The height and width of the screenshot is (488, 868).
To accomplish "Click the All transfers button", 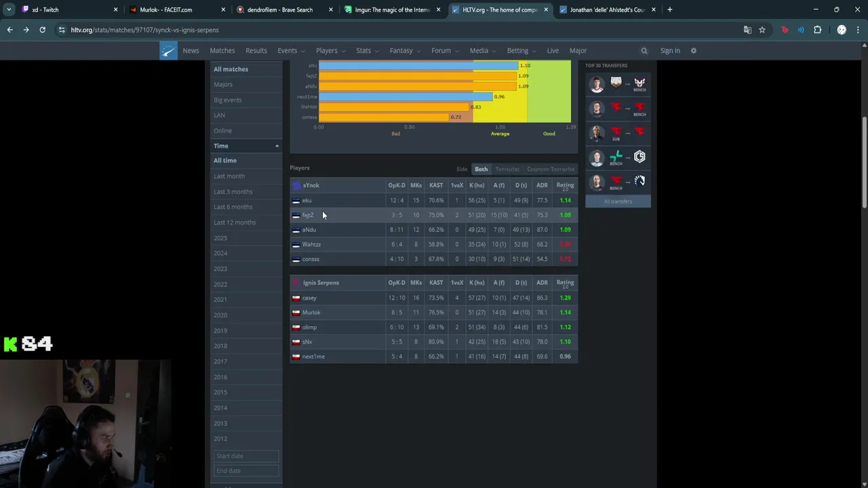I will click(x=618, y=201).
